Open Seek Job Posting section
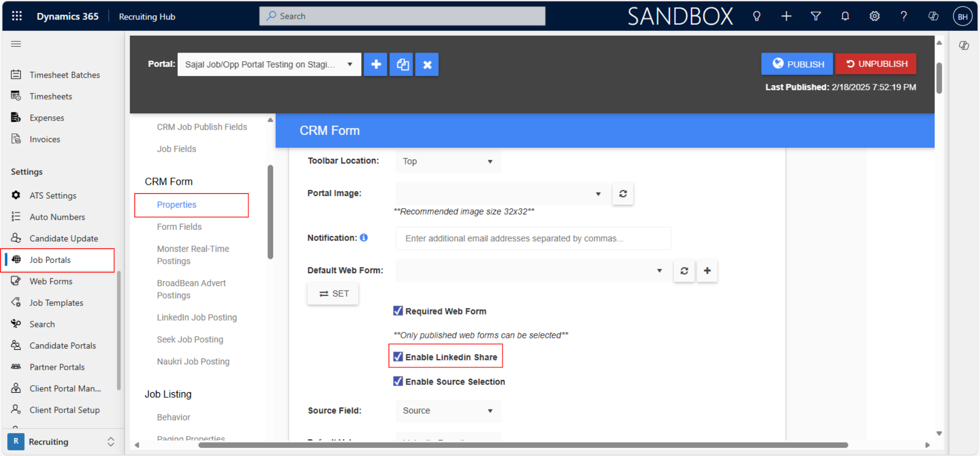 click(190, 339)
